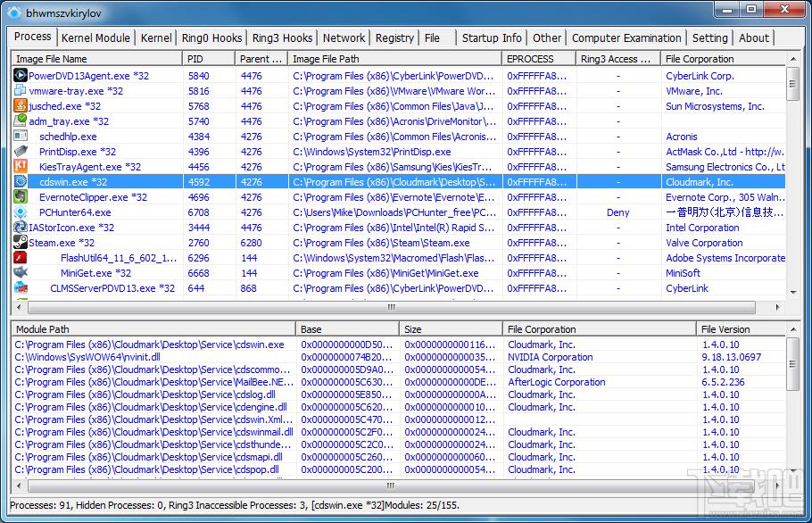Sort modules by Module Path header
The width and height of the screenshot is (812, 523).
point(153,328)
